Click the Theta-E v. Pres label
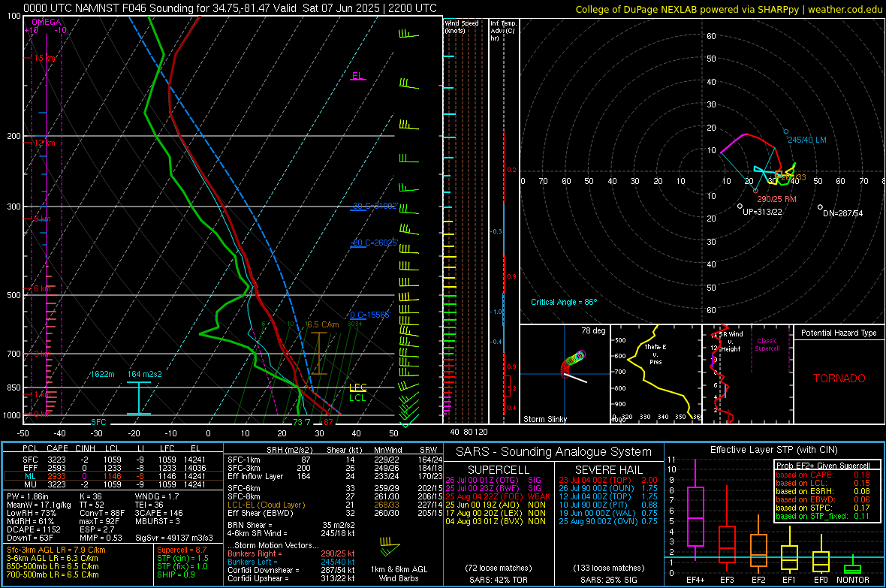This screenshot has width=886, height=588. point(655,354)
